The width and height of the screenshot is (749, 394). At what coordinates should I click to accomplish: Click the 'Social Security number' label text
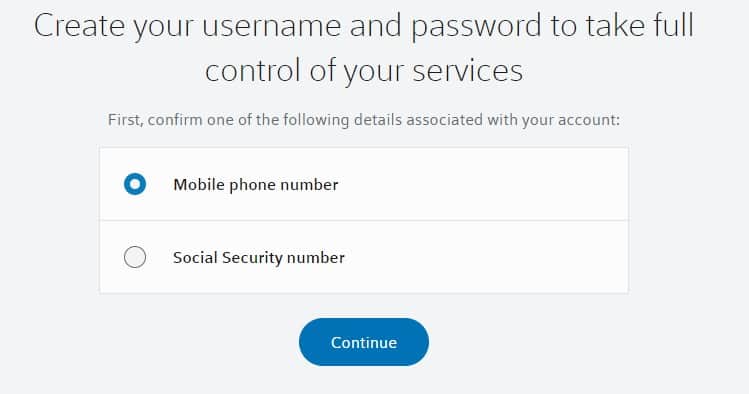pos(258,257)
